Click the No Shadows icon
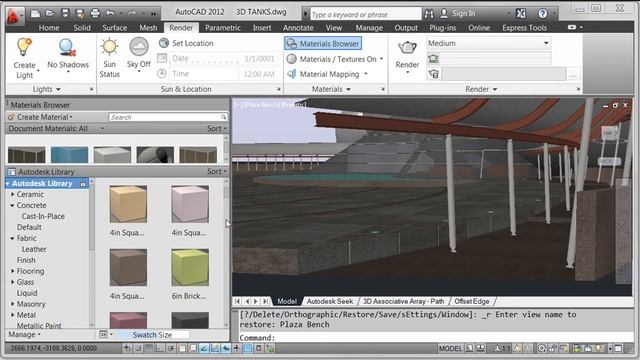Screen dimensions: 640x360 pos(67,48)
